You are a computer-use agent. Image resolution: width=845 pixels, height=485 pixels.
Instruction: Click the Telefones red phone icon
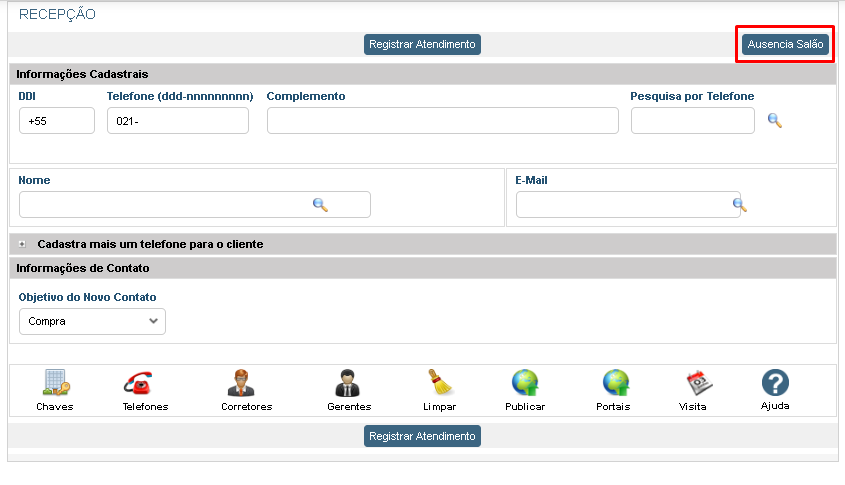[137, 383]
